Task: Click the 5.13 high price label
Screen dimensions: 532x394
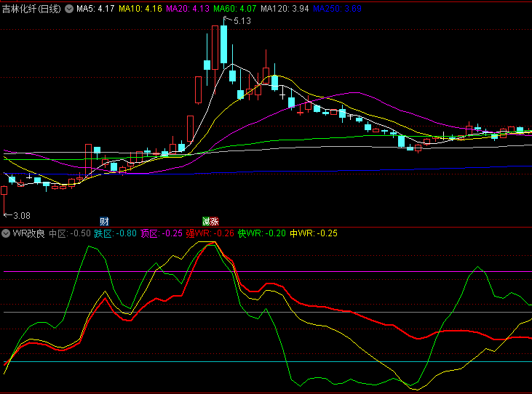Action: pyautogui.click(x=242, y=21)
